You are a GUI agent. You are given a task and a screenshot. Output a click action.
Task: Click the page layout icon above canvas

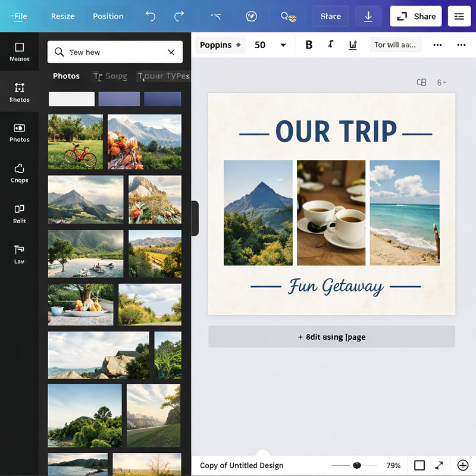[421, 82]
